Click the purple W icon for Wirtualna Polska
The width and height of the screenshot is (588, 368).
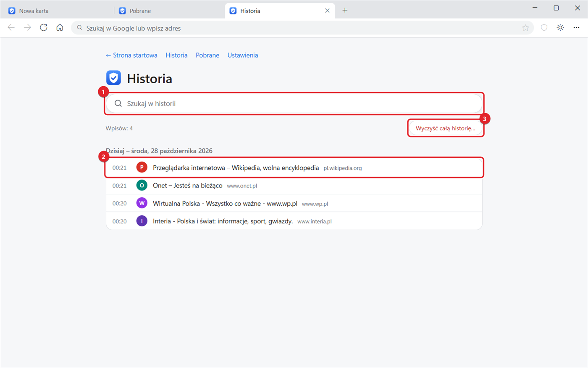pos(142,203)
